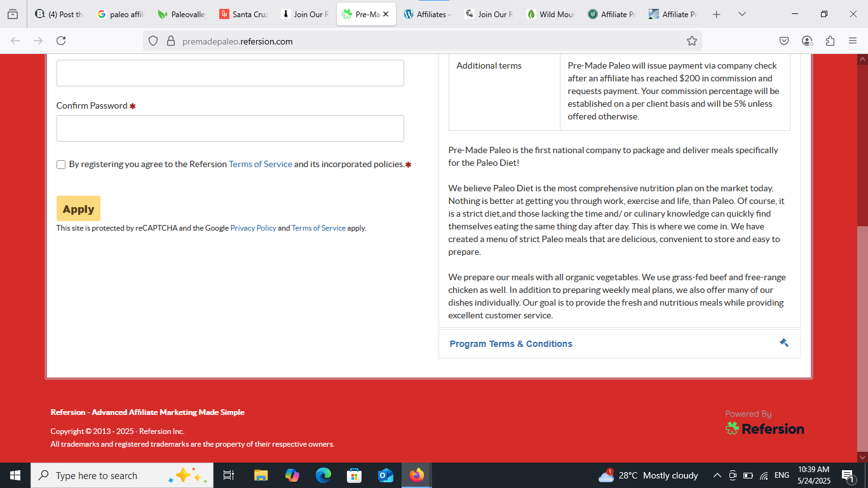Click the Password field above Confirm Password
The width and height of the screenshot is (868, 488).
pyautogui.click(x=230, y=73)
